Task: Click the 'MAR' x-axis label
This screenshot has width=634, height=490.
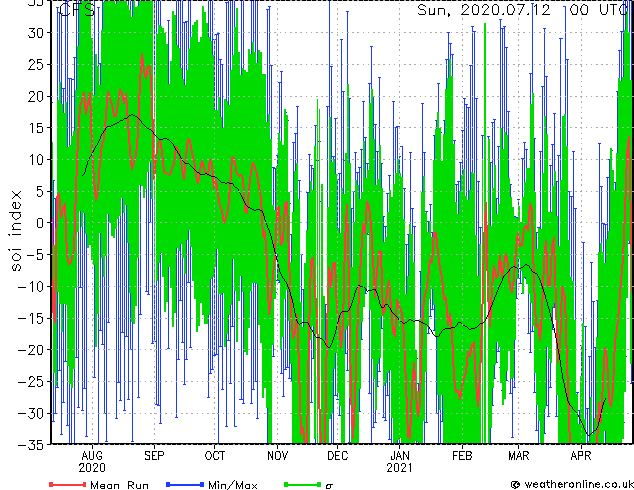Action: point(518,456)
